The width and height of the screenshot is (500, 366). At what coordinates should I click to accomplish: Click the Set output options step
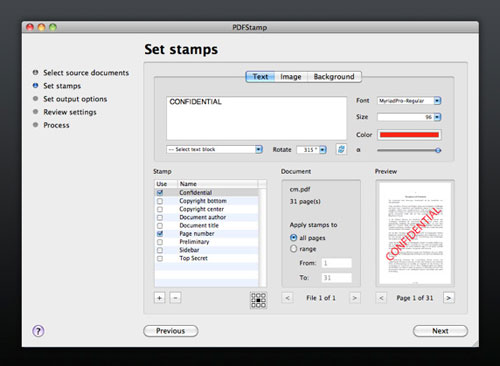[x=75, y=99]
